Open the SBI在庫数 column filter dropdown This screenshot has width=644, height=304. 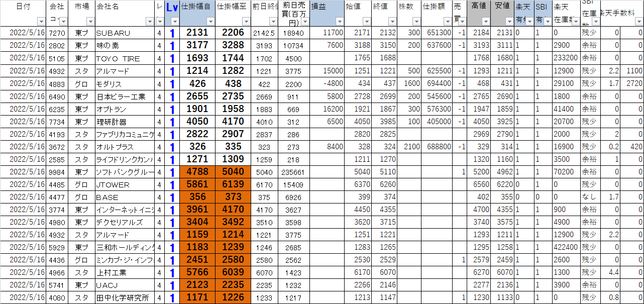tap(595, 22)
